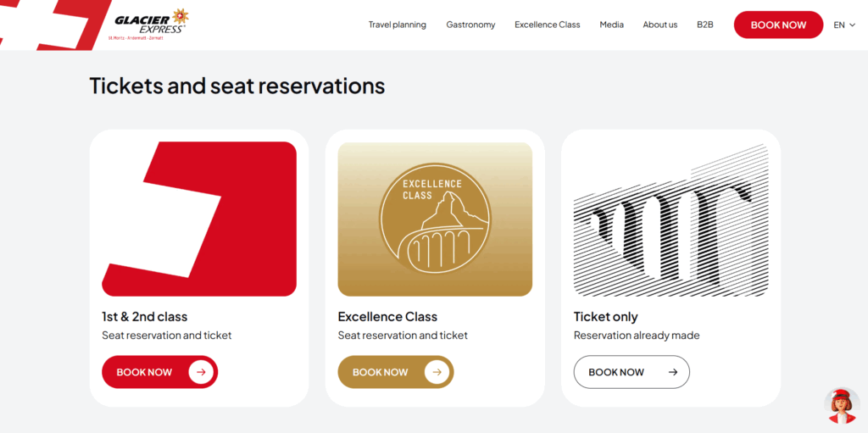Expand the EN language dropdown
The height and width of the screenshot is (433, 868).
[x=844, y=25]
